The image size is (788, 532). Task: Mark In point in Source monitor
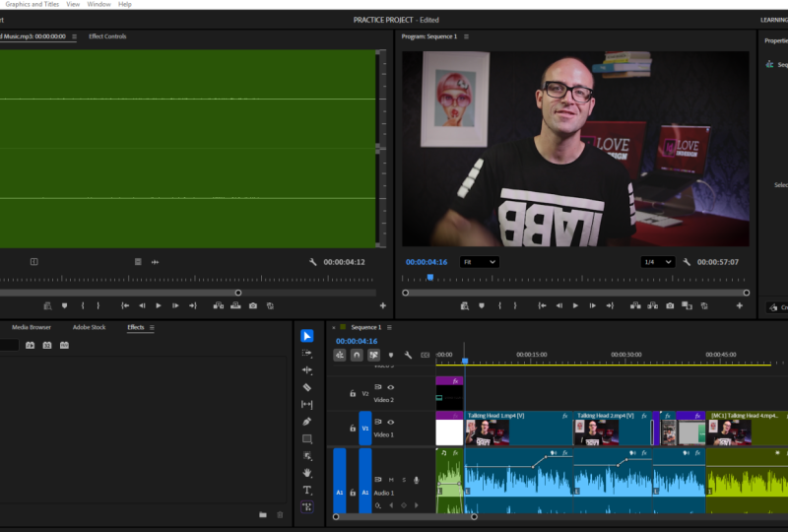83,305
